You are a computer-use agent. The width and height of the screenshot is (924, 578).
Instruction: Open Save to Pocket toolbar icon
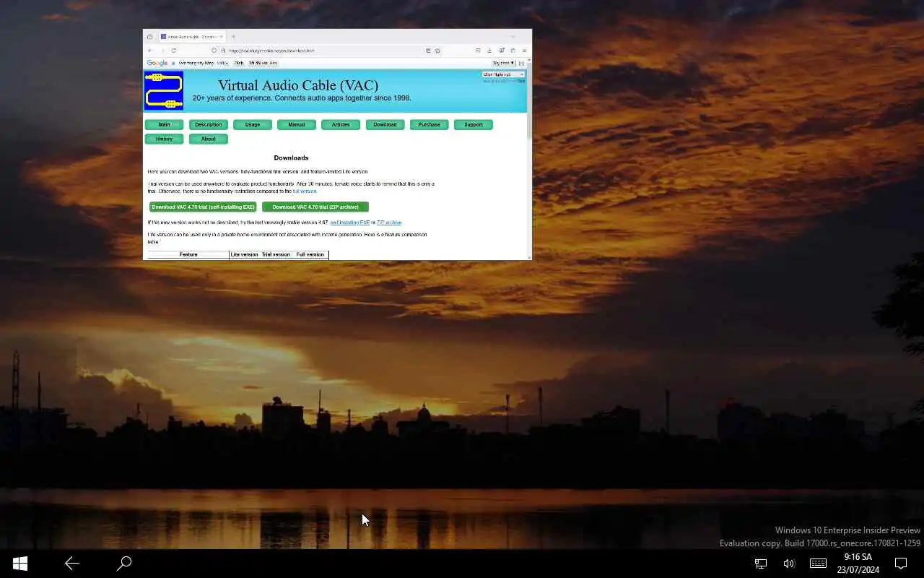tap(478, 51)
